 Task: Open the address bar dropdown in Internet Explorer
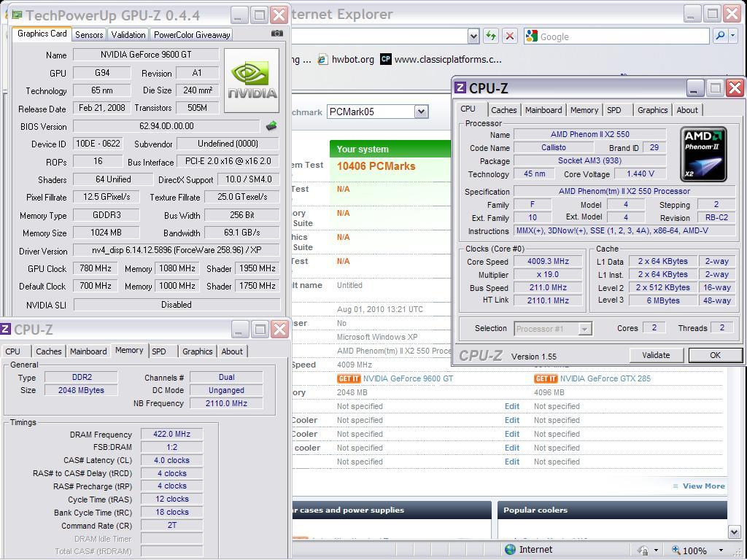click(x=473, y=36)
